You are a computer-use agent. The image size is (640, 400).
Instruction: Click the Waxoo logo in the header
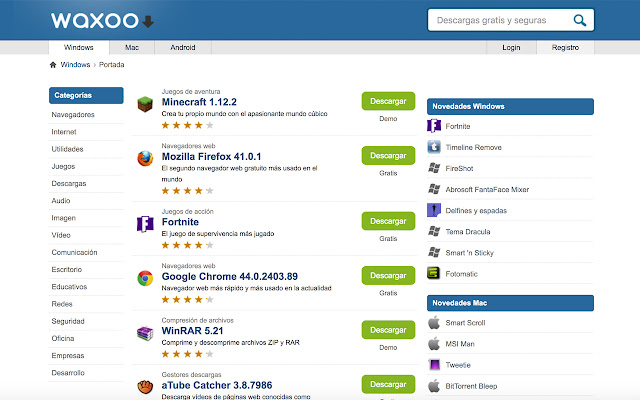[102, 20]
